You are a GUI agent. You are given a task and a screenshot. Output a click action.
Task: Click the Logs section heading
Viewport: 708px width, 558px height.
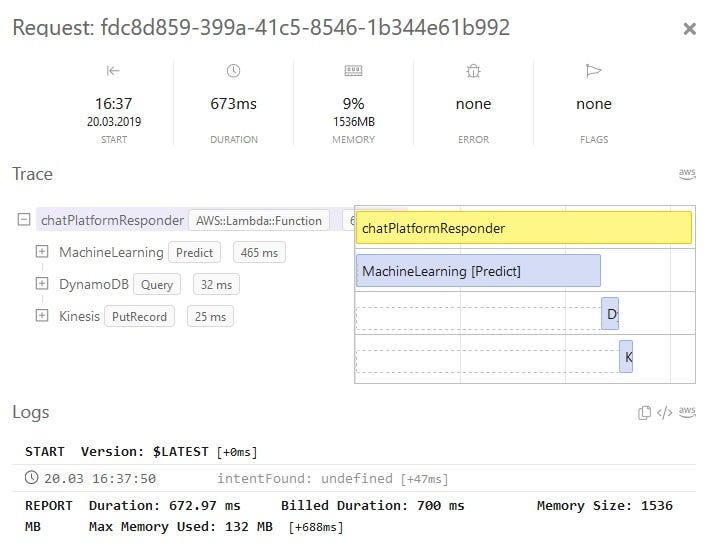tap(31, 412)
